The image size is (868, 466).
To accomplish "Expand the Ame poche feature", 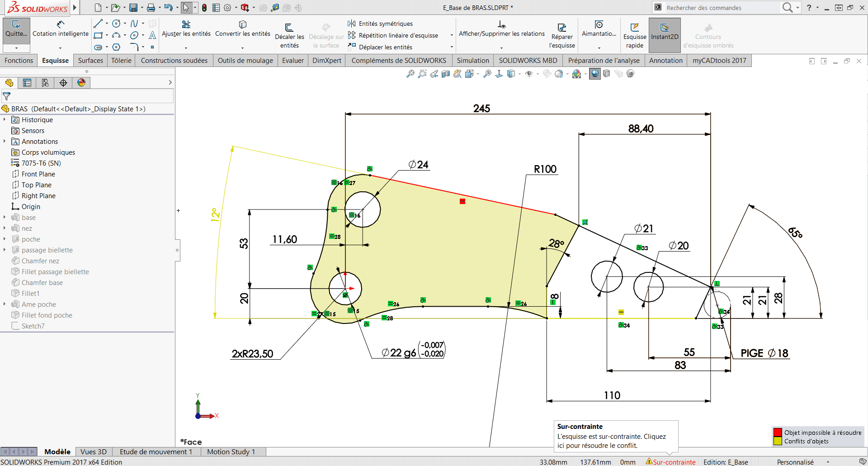I will [5, 304].
